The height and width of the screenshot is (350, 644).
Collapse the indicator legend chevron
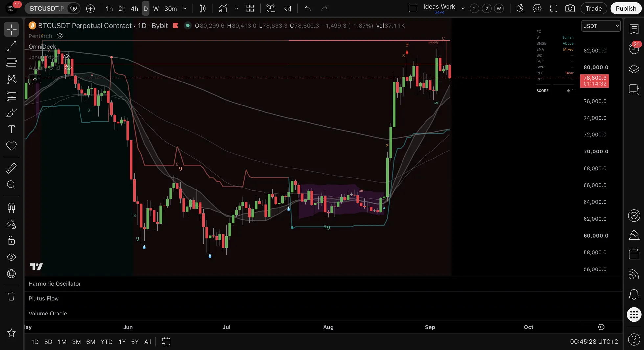(x=34, y=79)
